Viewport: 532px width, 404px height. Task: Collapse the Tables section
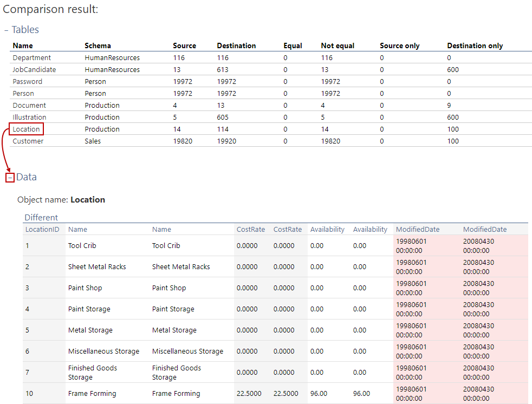7,30
